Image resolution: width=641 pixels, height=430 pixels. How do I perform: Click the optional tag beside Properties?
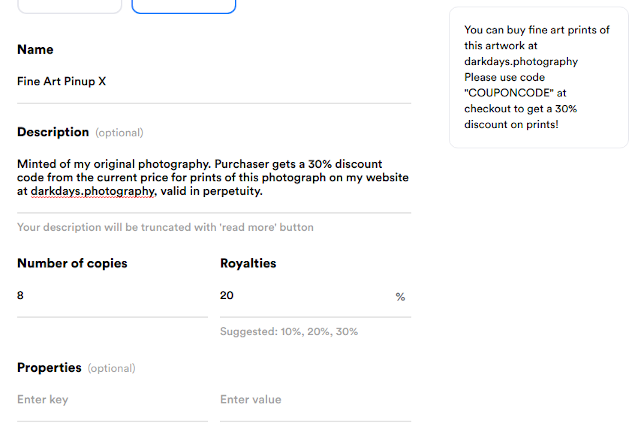click(111, 368)
